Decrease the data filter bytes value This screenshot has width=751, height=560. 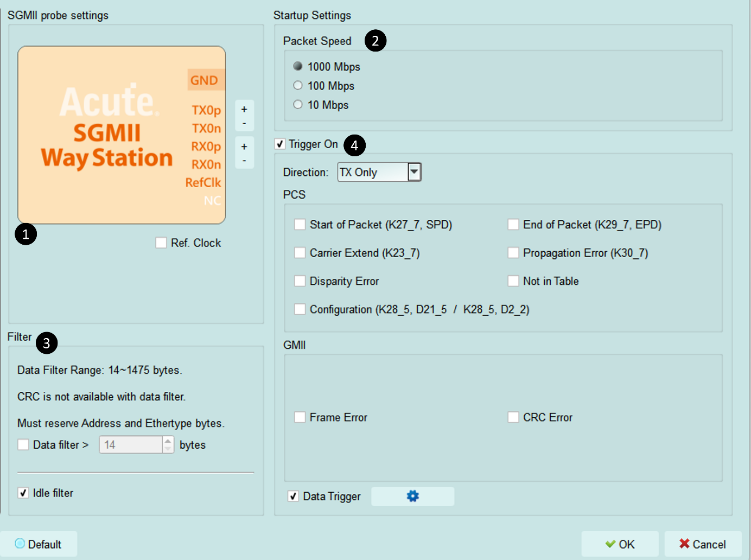168,449
